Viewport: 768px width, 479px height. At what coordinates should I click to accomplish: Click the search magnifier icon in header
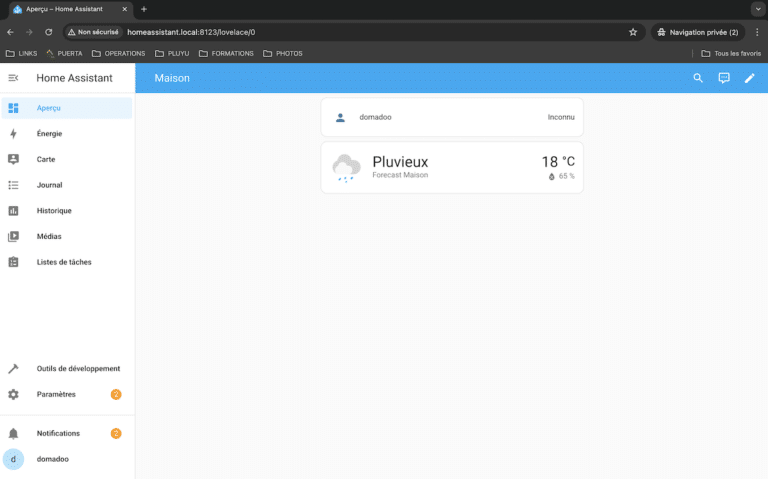click(x=698, y=78)
